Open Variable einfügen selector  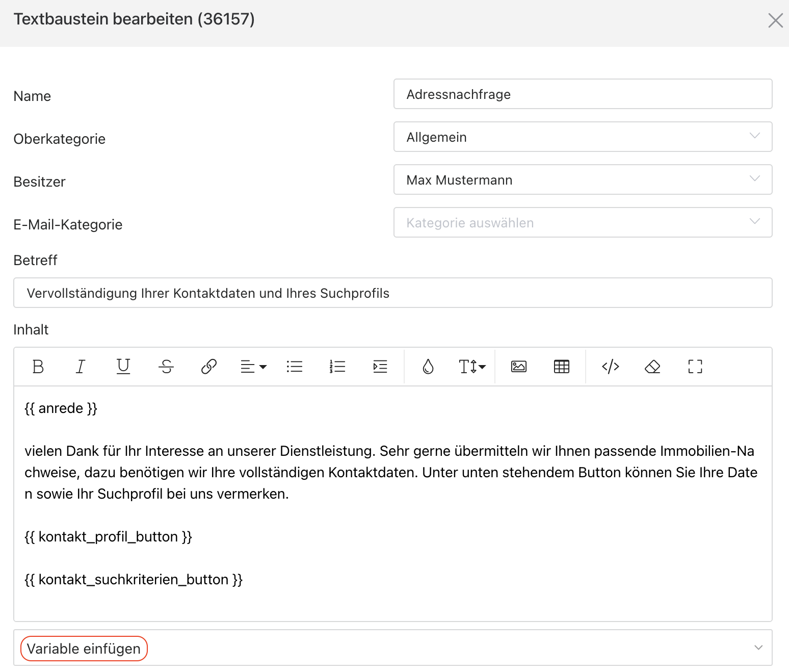(392, 648)
